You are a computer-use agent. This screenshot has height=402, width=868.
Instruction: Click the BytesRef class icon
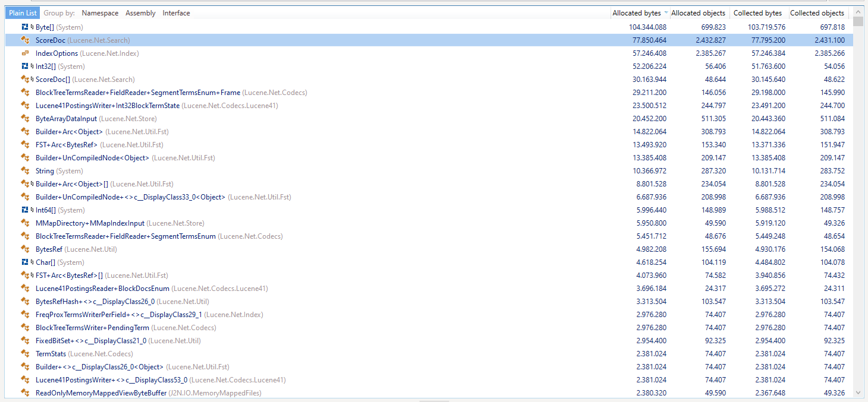click(x=25, y=249)
